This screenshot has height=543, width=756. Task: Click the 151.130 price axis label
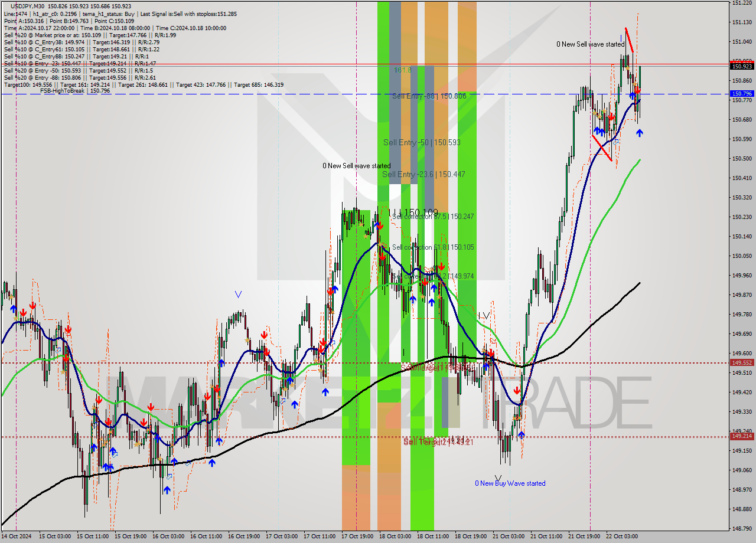click(742, 22)
